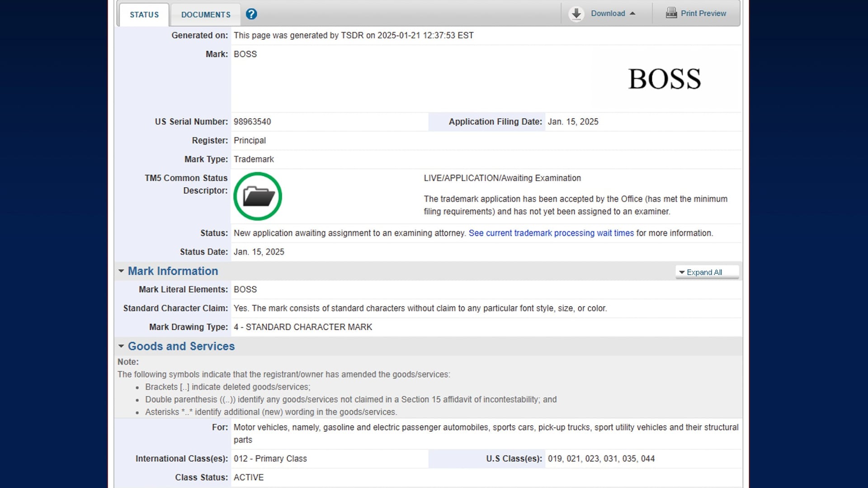Click the Expand All button
868x488 pixels.
click(x=707, y=272)
